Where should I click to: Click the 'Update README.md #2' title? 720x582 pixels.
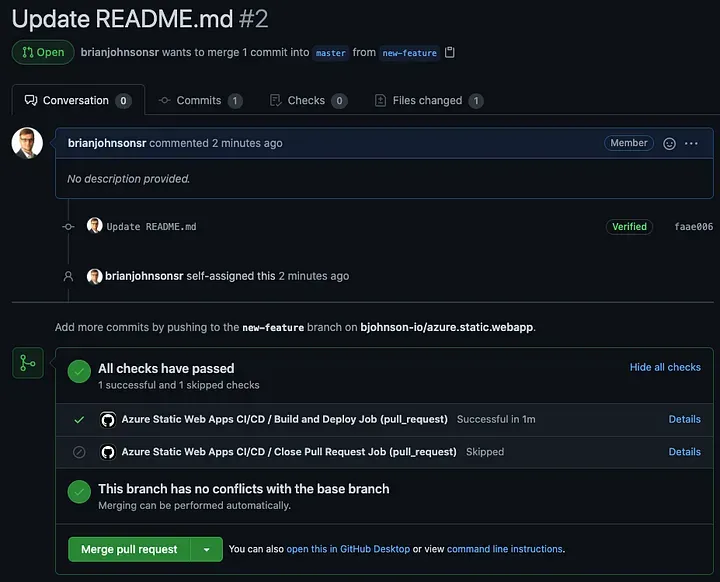pos(140,19)
